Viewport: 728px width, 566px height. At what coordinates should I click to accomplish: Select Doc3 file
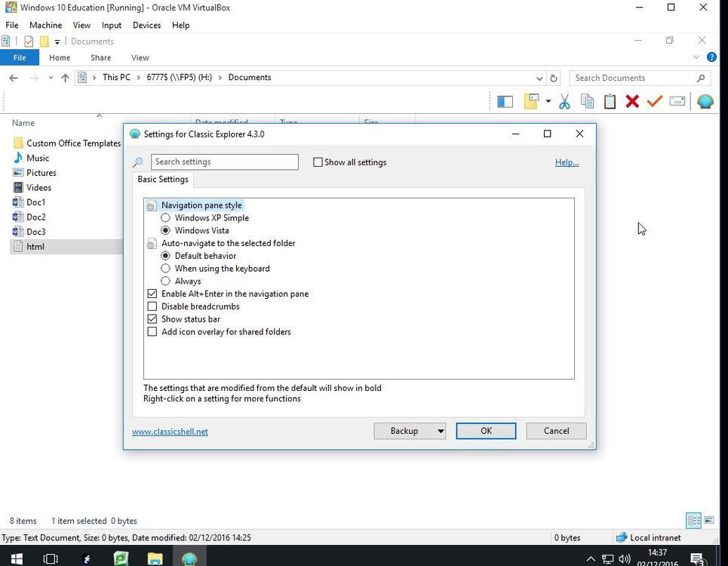click(29, 232)
